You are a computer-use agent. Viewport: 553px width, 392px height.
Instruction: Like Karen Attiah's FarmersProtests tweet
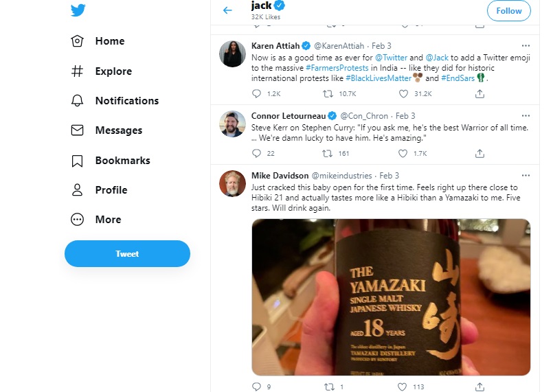coord(403,94)
